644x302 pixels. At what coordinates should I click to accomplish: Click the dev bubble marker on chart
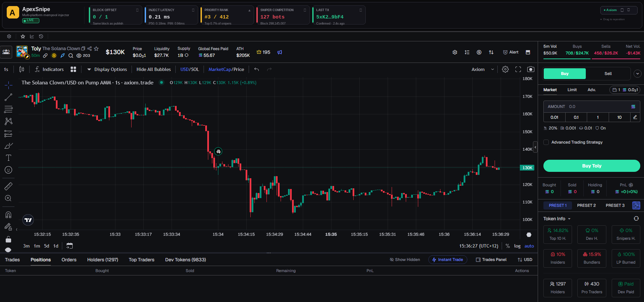tap(218, 151)
